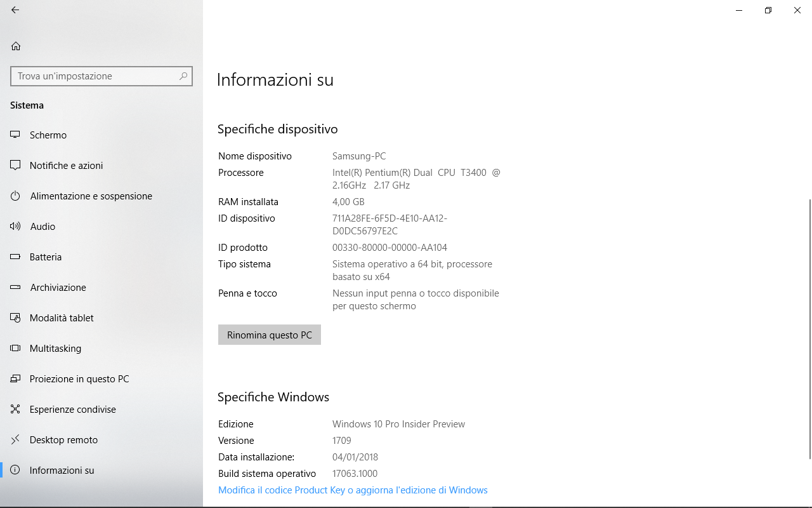
Task: Click the Audio speaker icon
Action: pos(16,226)
